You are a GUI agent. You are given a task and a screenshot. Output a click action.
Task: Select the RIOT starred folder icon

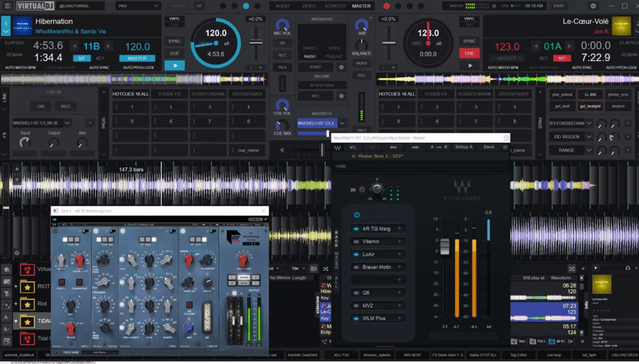coord(27,287)
